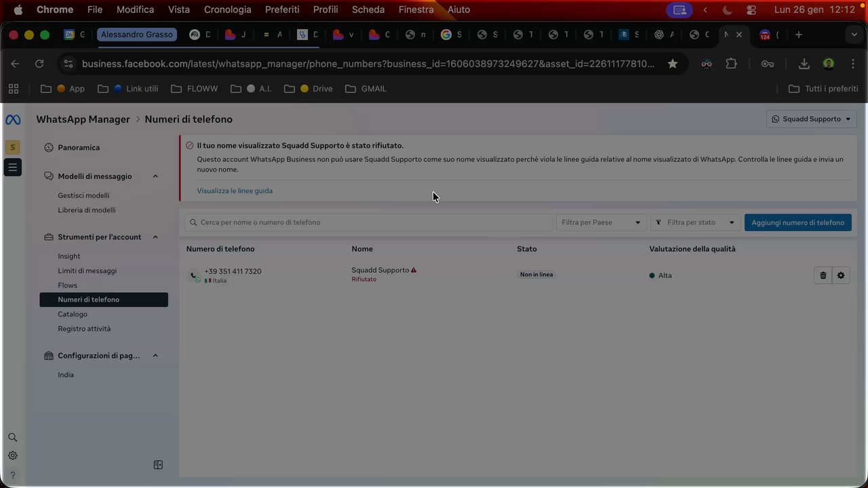This screenshot has width=868, height=488.
Task: Reload the page
Action: coord(39,64)
